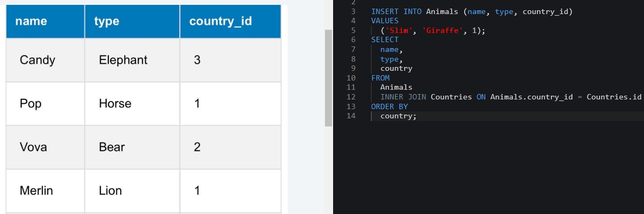Select the Elephant table cell
The height and width of the screenshot is (214, 644).
[x=132, y=61]
